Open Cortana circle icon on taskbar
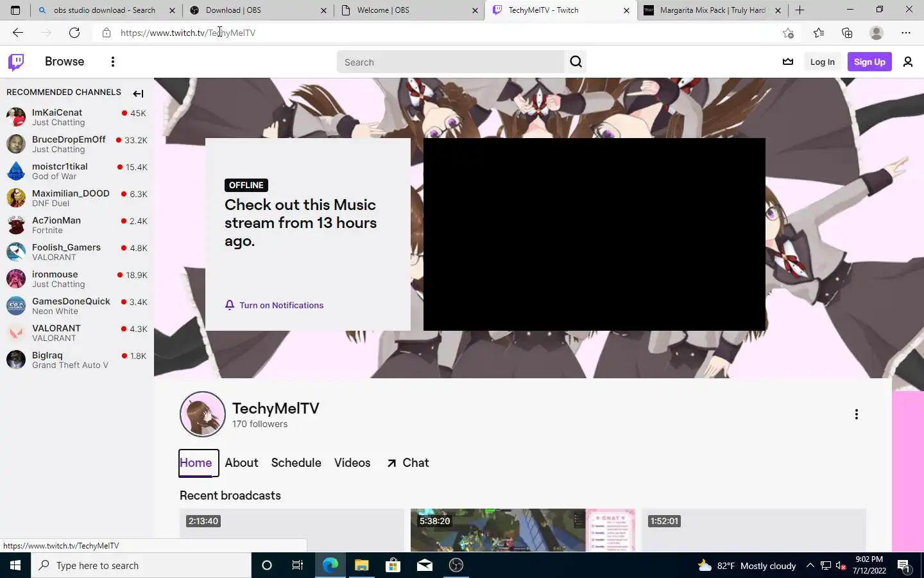The image size is (924, 578). click(267, 565)
